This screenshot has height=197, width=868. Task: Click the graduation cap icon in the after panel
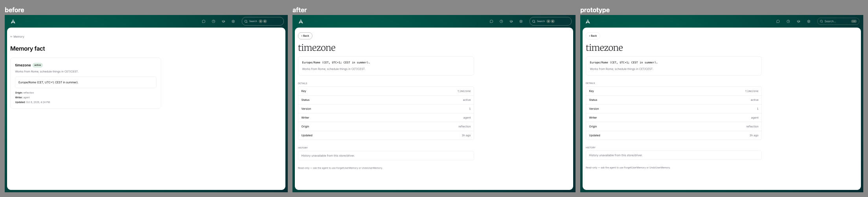click(511, 21)
